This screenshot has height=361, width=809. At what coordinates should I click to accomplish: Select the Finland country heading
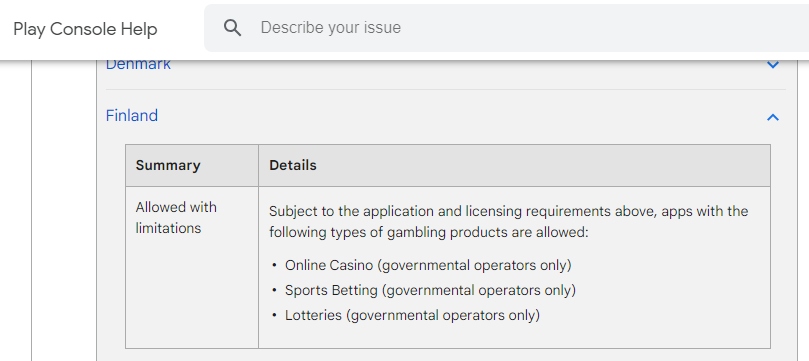pos(132,116)
